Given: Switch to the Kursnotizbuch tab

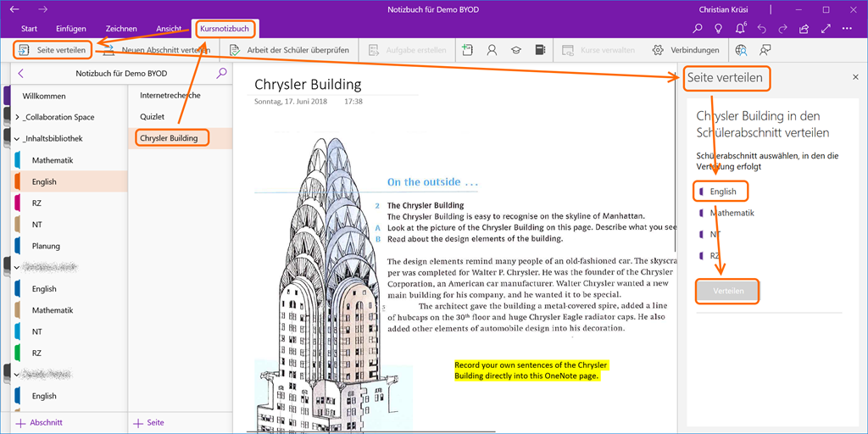Looking at the screenshot, I should [225, 29].
